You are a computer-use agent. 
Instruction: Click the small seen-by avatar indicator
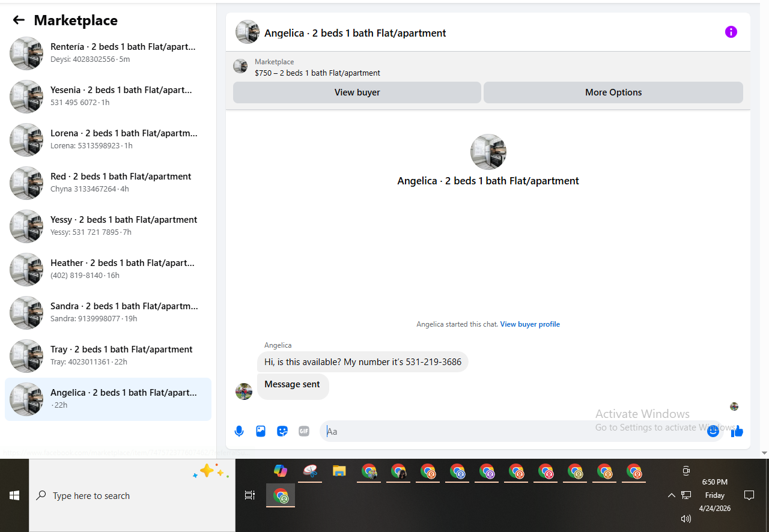(734, 407)
